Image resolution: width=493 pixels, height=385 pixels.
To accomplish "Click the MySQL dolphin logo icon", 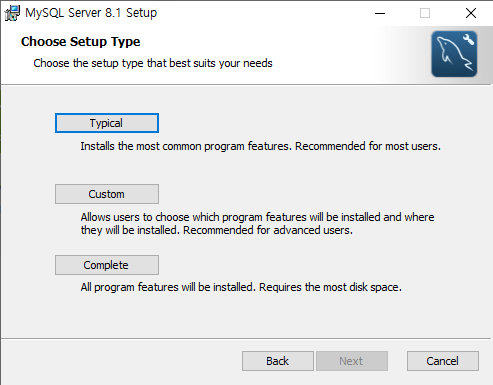I will coord(454,54).
